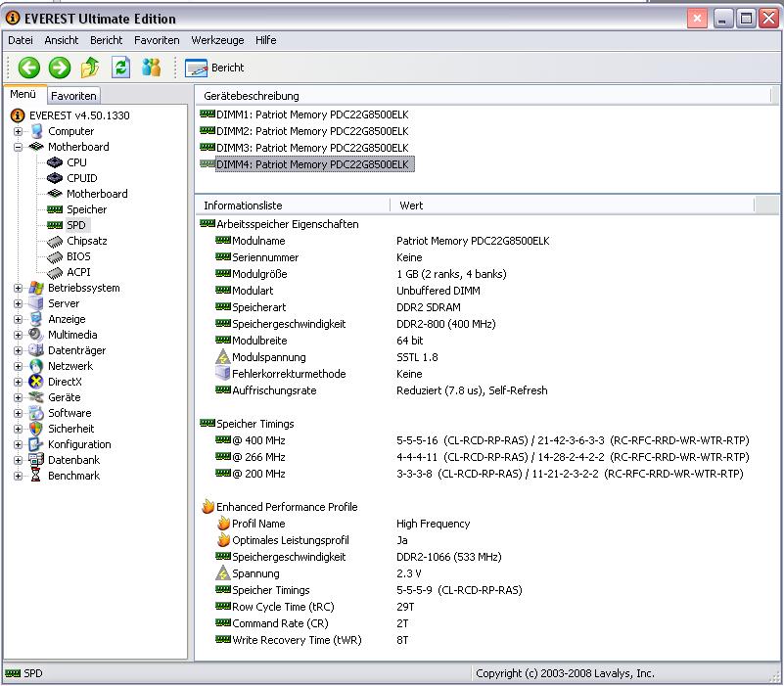Select the ACPI icon in tree
Screen dimensions: 784x686
coord(55,272)
